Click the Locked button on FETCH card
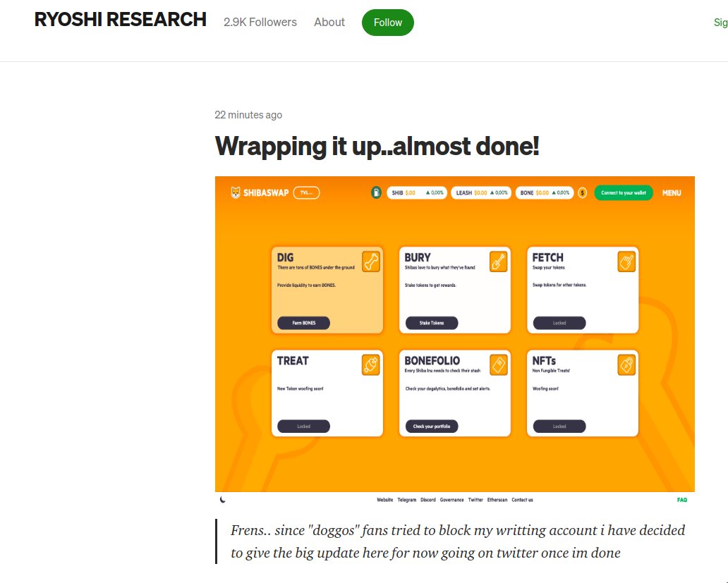The image size is (728, 583). point(559,323)
